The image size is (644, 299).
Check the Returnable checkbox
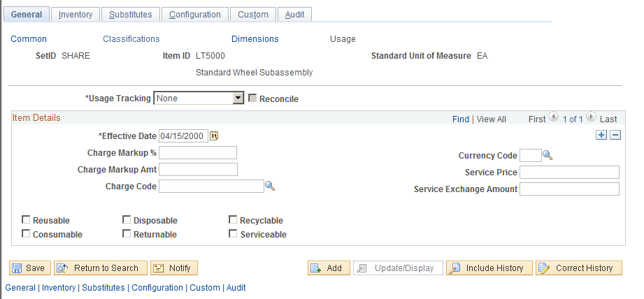pyautogui.click(x=127, y=234)
